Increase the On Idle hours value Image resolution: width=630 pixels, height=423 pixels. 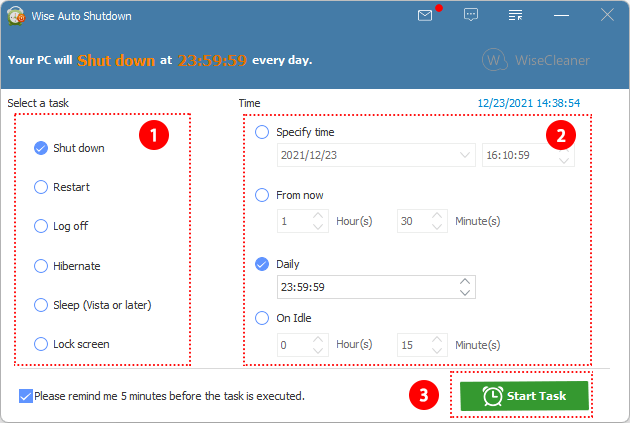(318, 339)
